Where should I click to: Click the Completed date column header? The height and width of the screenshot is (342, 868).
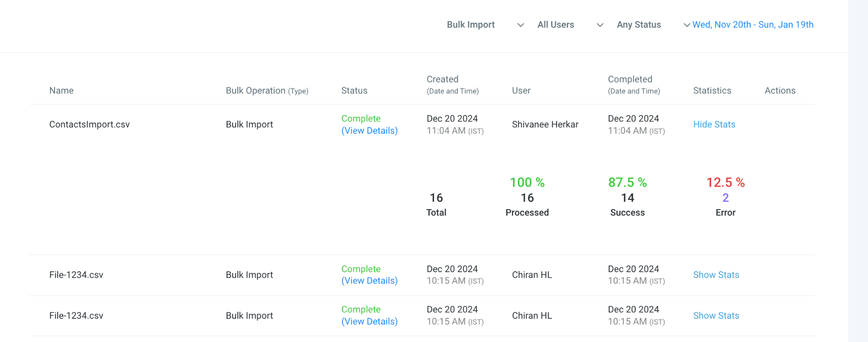pos(634,85)
